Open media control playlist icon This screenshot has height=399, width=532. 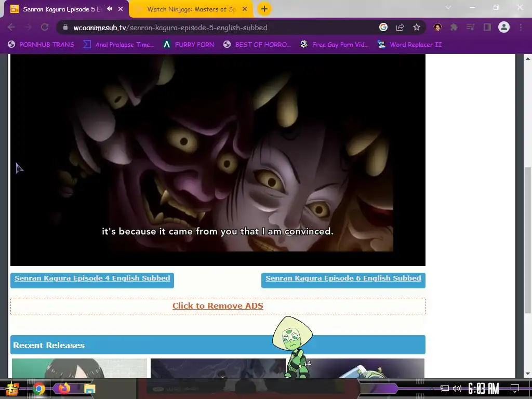tap(471, 28)
